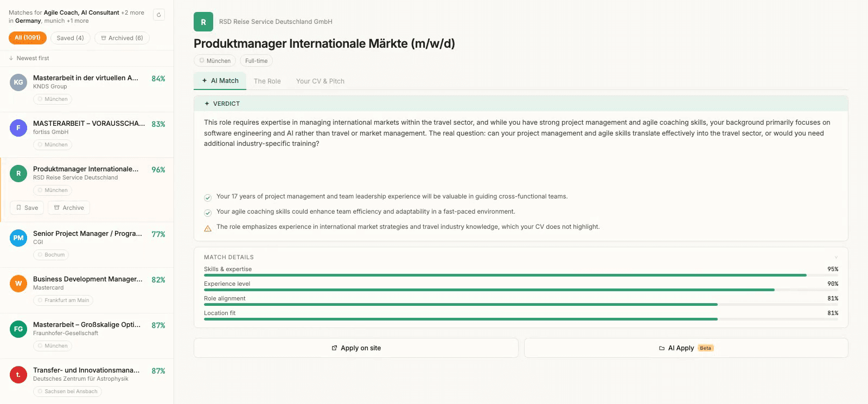Click the Location fit progress bar

[x=521, y=319]
